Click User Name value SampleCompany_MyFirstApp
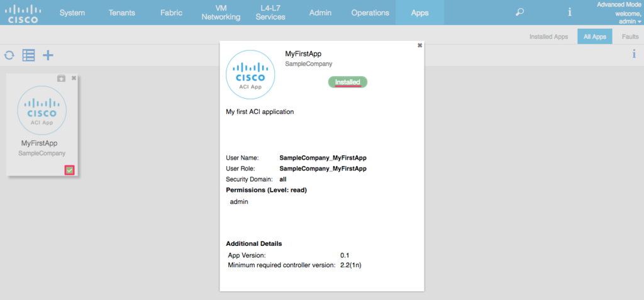644x300 pixels. [x=323, y=158]
